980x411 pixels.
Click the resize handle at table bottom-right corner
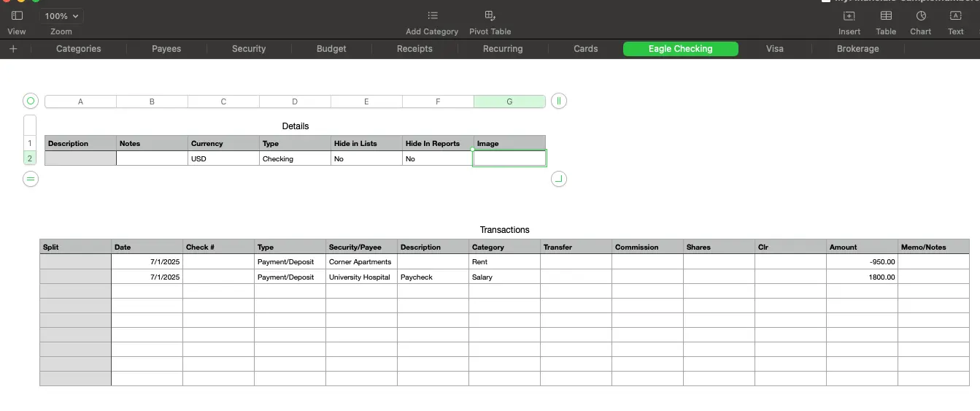558,179
